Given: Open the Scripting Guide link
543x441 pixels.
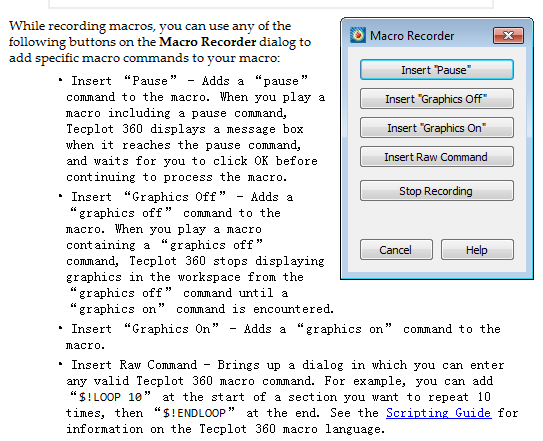Looking at the screenshot, I should click(x=439, y=413).
